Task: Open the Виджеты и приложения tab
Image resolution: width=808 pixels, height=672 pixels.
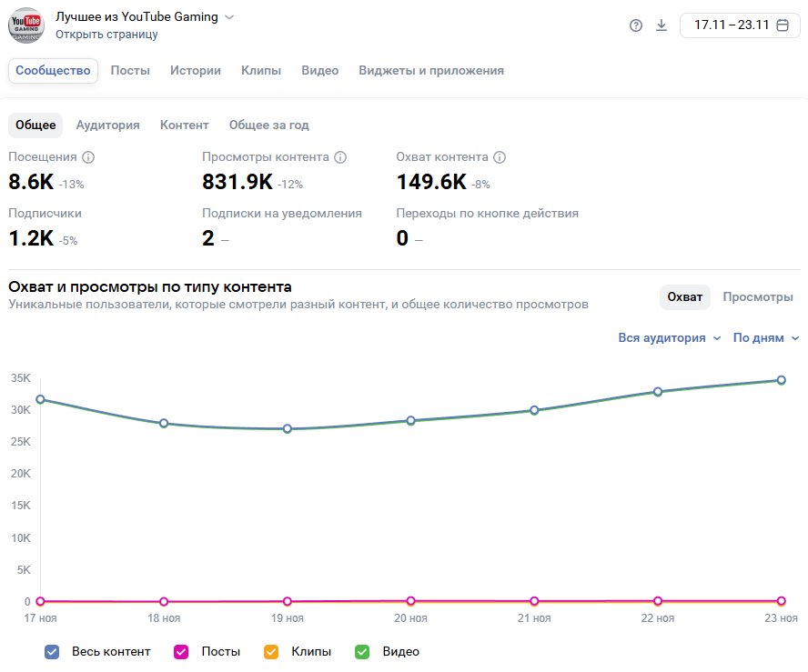Action: [x=430, y=71]
